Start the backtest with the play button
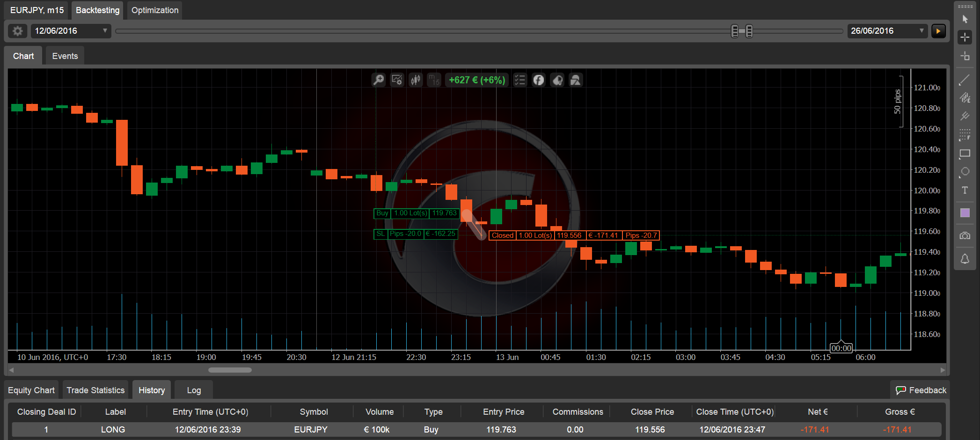Screen dimensions: 980x440 938,31
